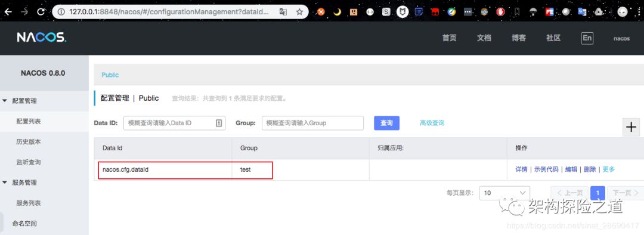Open the browser profile avatar
The image size is (644, 235).
[623, 12]
